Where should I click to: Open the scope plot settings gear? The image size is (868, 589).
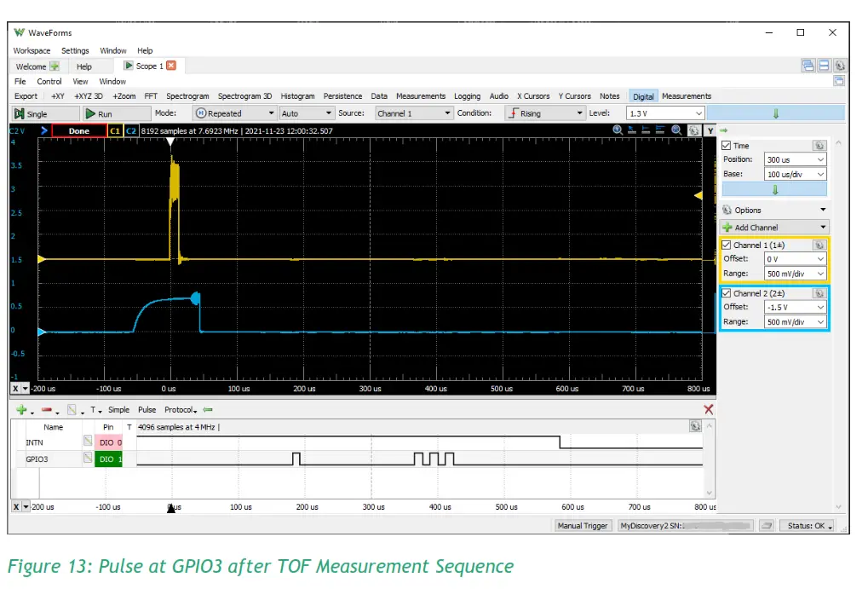[x=692, y=130]
